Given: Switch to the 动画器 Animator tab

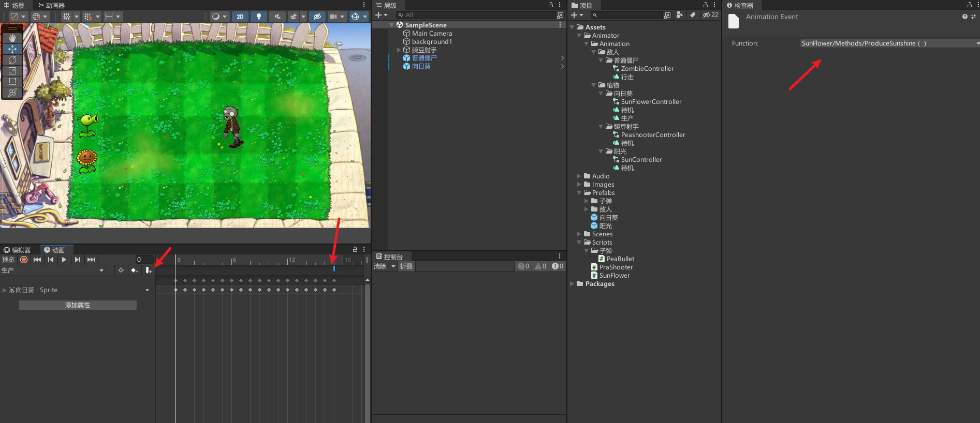Looking at the screenshot, I should click(x=51, y=5).
